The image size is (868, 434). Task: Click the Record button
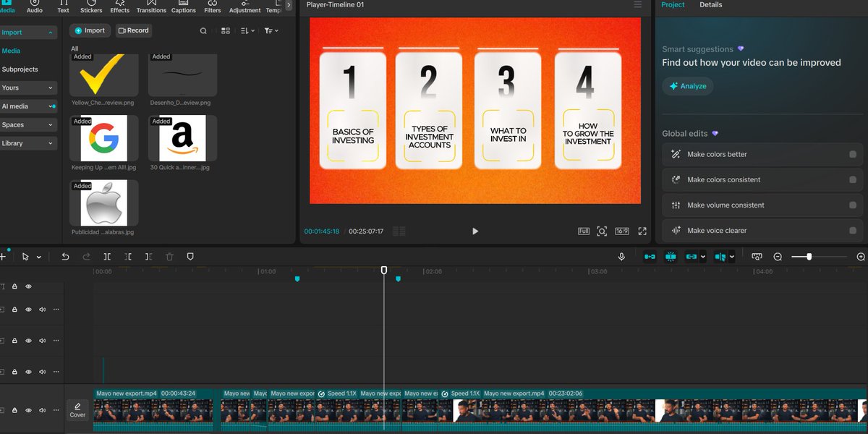(x=133, y=30)
